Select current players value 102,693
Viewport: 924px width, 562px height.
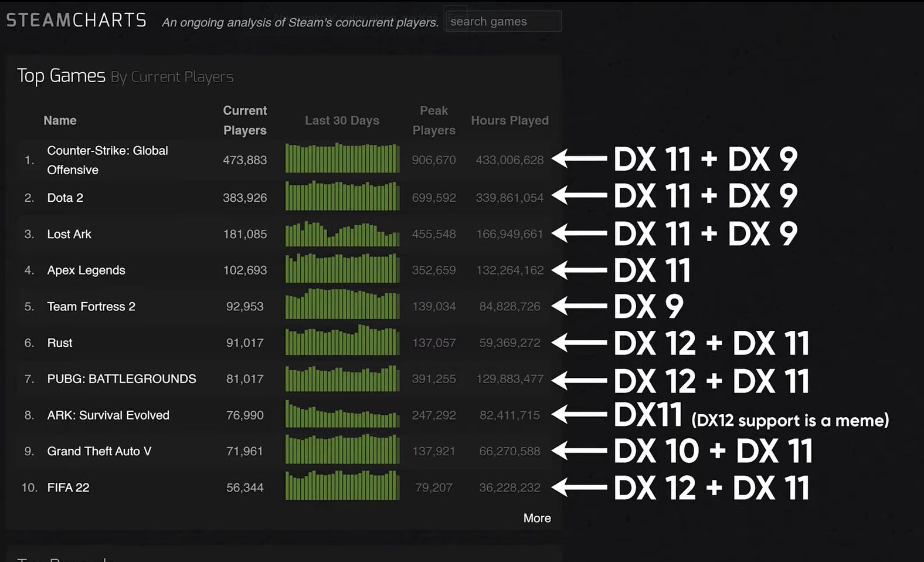coord(245,270)
